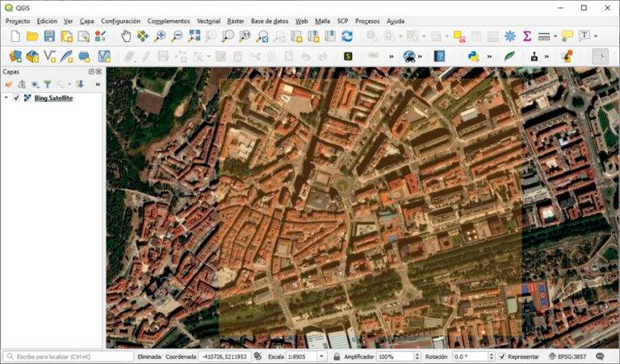Image resolution: width=620 pixels, height=364 pixels.
Task: Open the Escala scale dropdown
Action: [321, 357]
